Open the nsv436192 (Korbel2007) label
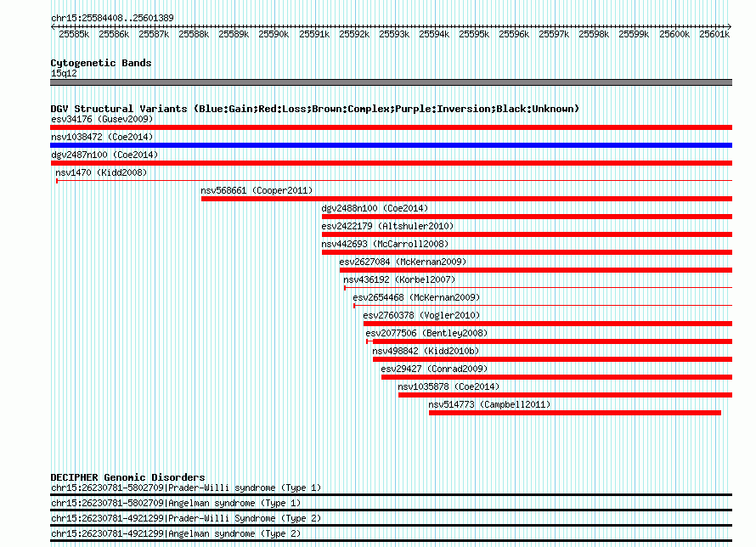Screen dimensions: 756x547 [x=399, y=279]
